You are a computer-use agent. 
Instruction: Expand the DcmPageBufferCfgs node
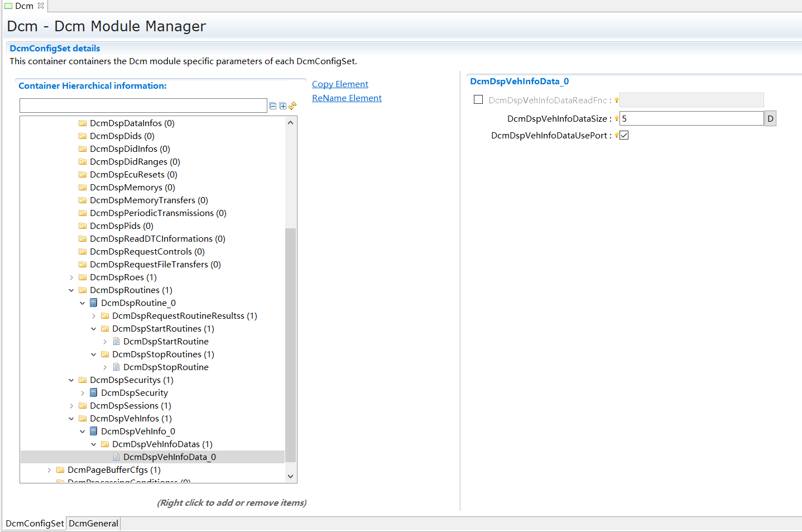[49, 470]
